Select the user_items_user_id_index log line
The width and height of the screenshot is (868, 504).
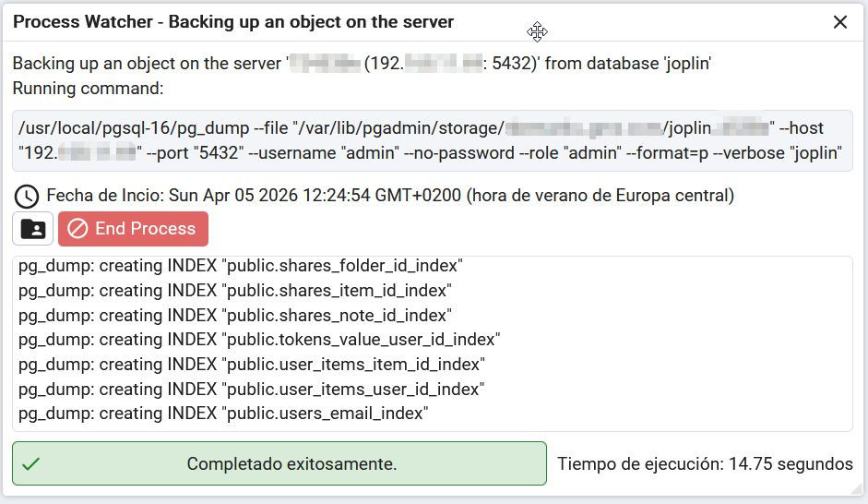coord(251,390)
